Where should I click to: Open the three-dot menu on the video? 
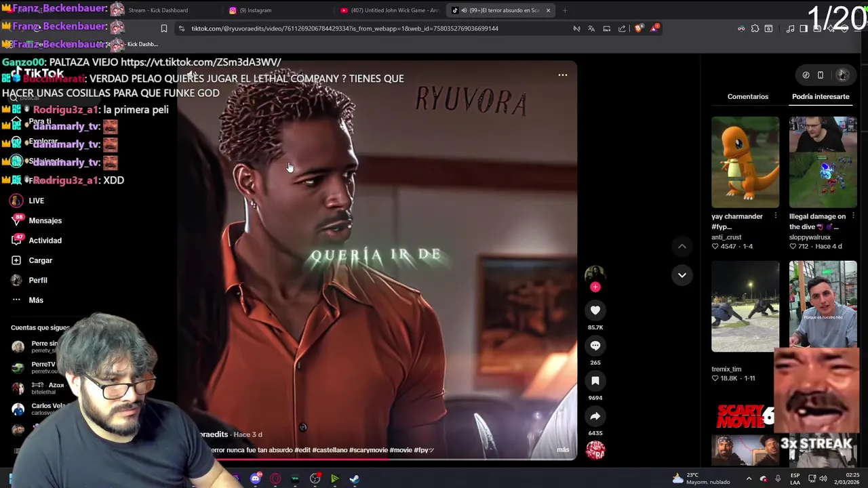pos(562,75)
